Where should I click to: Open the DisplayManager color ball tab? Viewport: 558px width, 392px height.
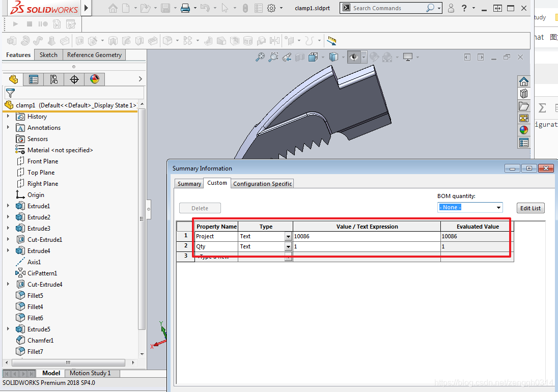coord(95,79)
